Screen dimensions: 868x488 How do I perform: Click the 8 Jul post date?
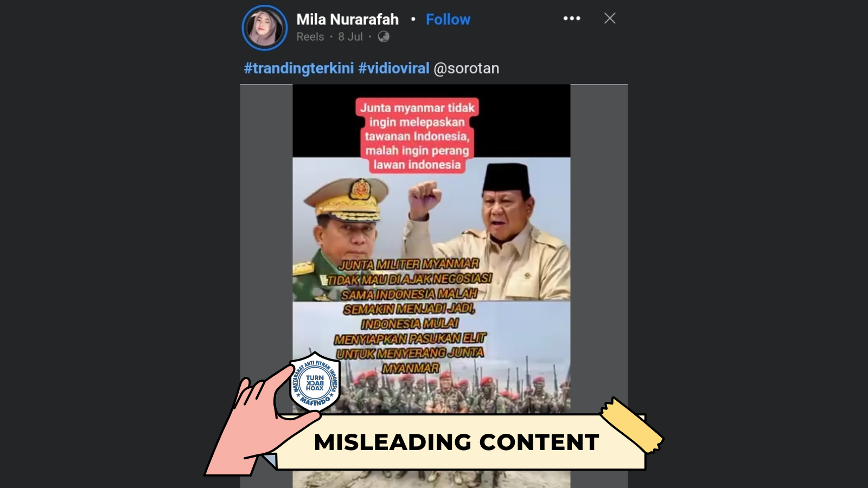click(350, 37)
